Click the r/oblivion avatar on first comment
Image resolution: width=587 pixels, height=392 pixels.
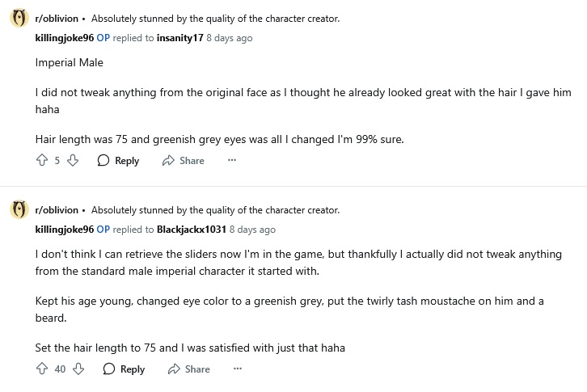(19, 19)
